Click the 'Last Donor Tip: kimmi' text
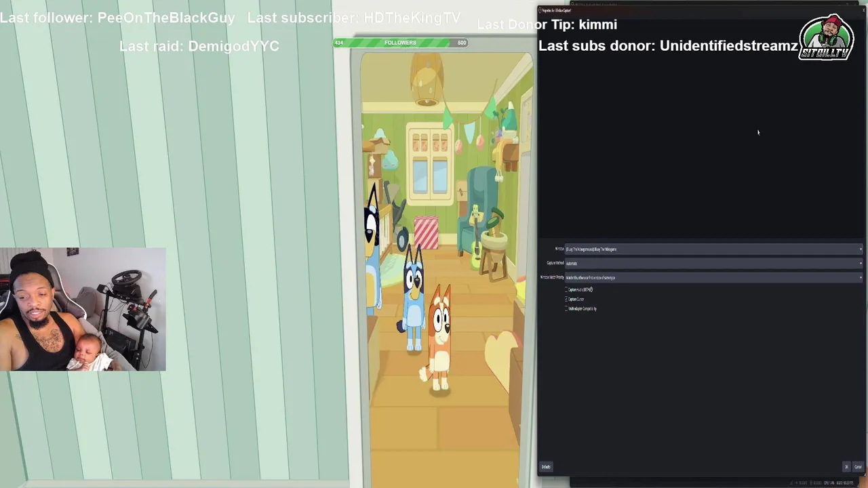868x488 pixels. click(x=547, y=24)
